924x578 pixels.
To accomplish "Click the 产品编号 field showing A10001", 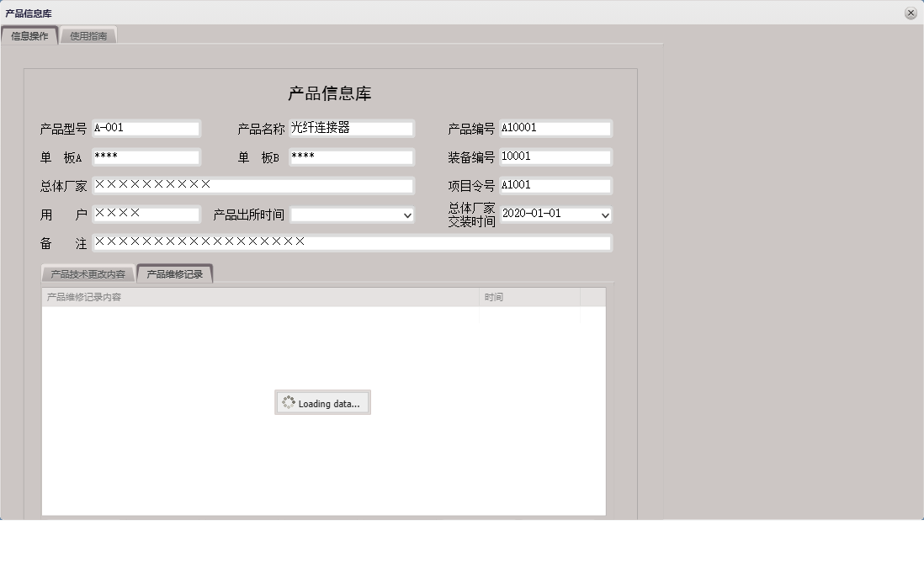I will pyautogui.click(x=555, y=128).
